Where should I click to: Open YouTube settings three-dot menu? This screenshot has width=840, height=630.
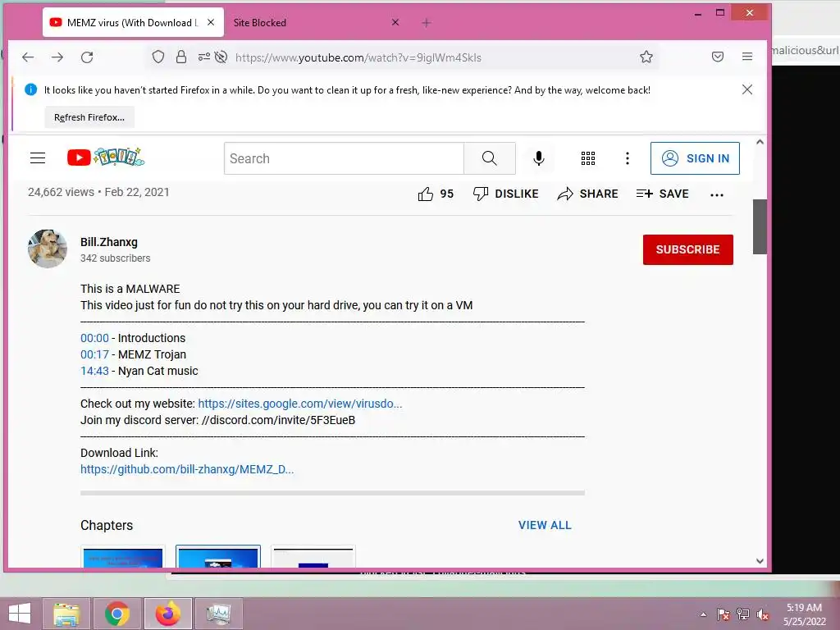(628, 158)
